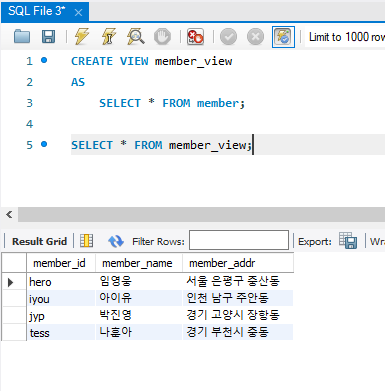Select cell 'jyp' in member_id
This screenshot has width=385, height=391.
[61, 315]
